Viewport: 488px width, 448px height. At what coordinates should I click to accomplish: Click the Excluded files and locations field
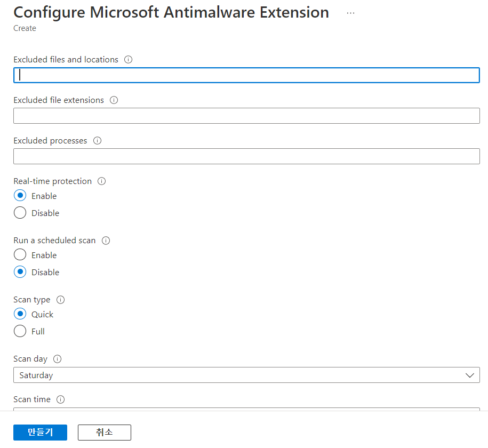coord(246,75)
